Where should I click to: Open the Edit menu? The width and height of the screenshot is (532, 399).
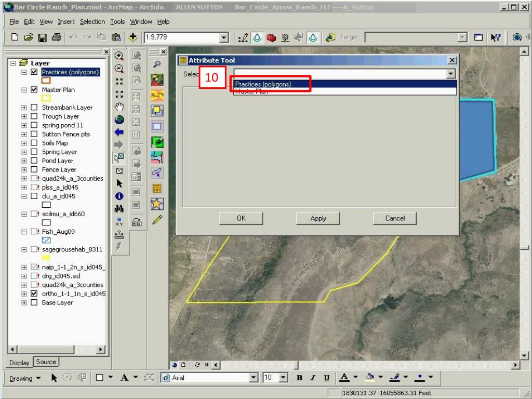(29, 22)
